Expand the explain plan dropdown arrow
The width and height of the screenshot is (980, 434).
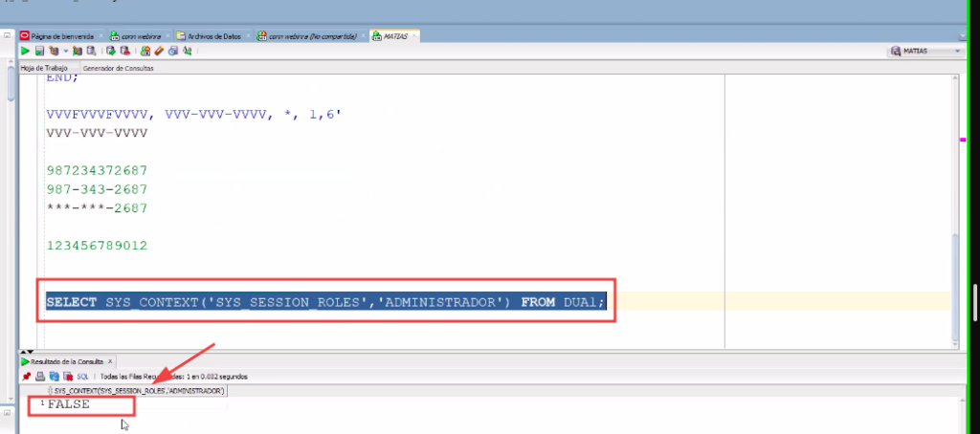[66, 51]
